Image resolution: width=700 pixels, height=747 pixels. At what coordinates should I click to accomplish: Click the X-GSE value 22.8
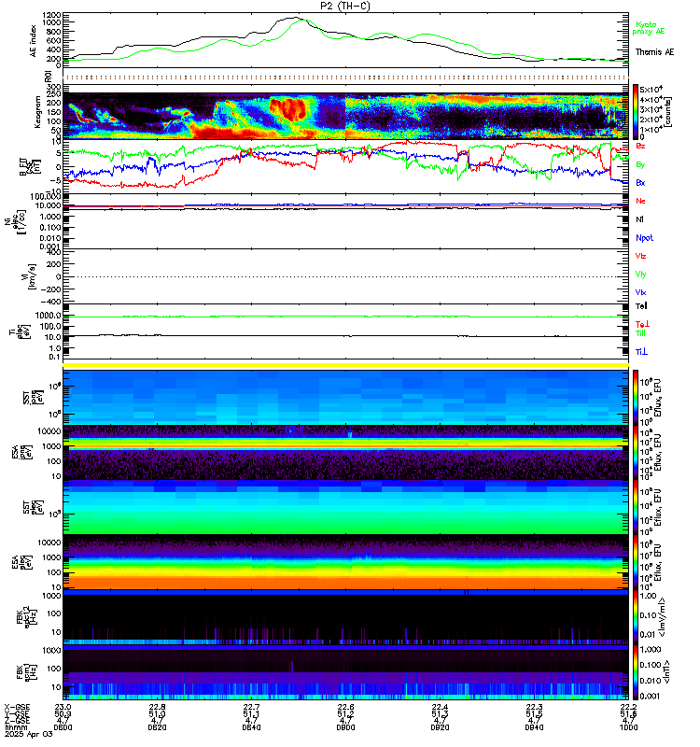tap(157, 707)
